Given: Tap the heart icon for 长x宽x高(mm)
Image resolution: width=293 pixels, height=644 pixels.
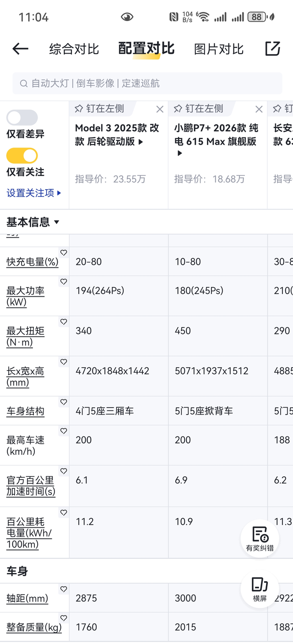Looking at the screenshot, I should (64, 362).
